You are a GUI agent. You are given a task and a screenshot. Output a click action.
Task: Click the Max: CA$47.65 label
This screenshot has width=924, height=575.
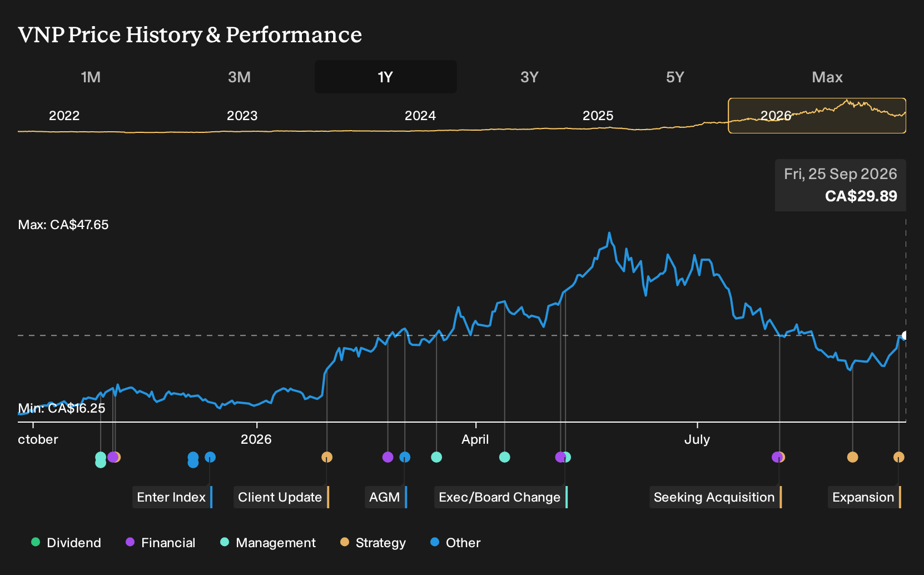[x=63, y=225]
